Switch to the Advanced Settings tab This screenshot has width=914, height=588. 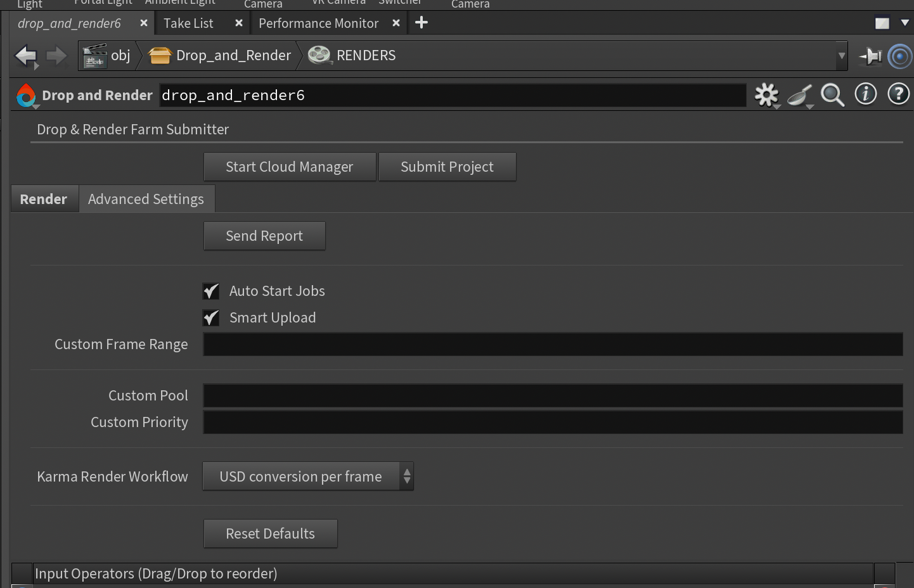coord(146,198)
